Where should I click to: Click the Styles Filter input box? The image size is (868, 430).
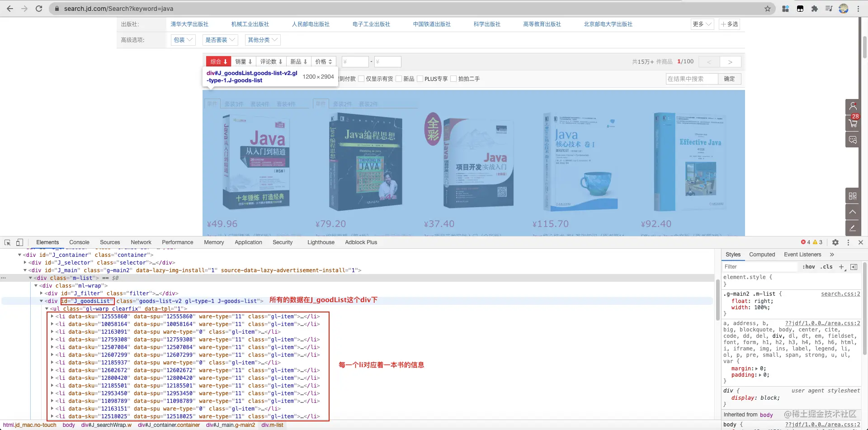760,267
